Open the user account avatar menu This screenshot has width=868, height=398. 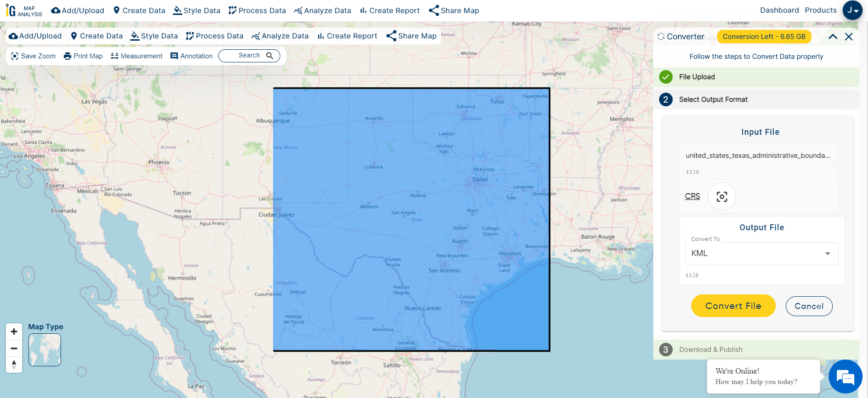pos(852,10)
